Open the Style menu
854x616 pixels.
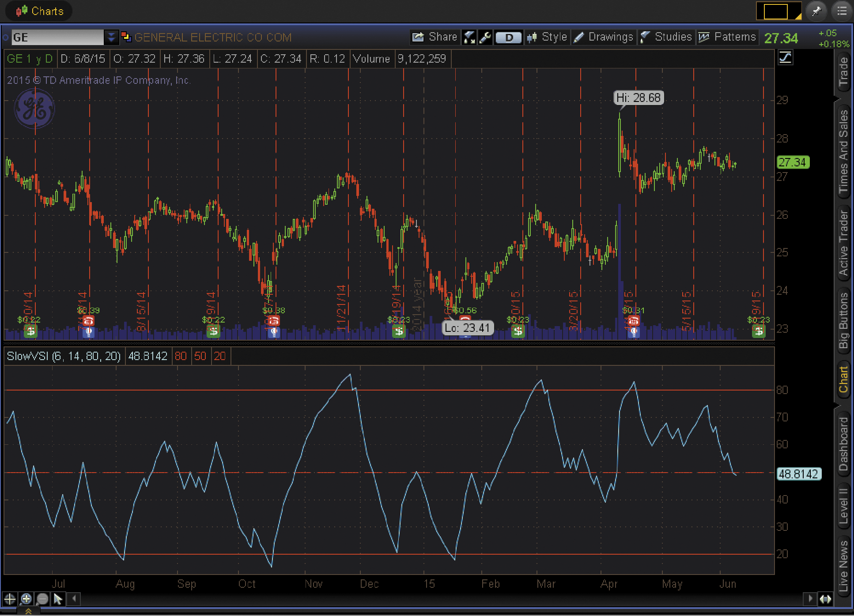click(x=547, y=37)
